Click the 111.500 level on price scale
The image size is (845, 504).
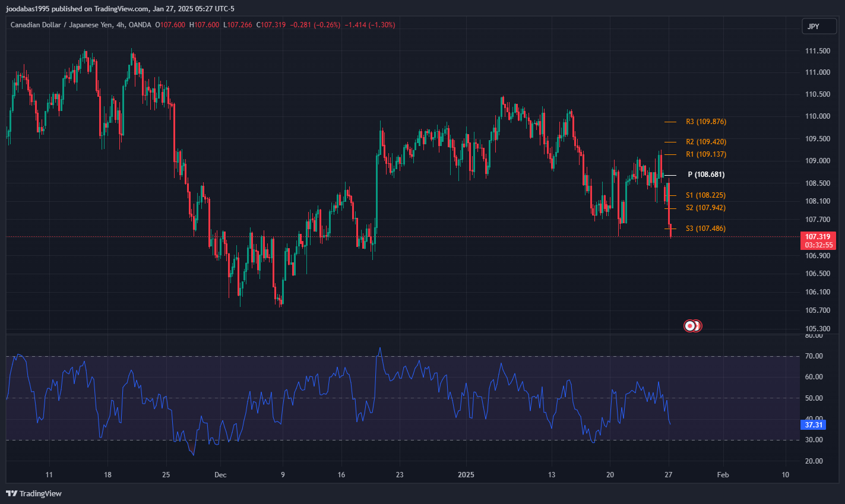coord(818,51)
